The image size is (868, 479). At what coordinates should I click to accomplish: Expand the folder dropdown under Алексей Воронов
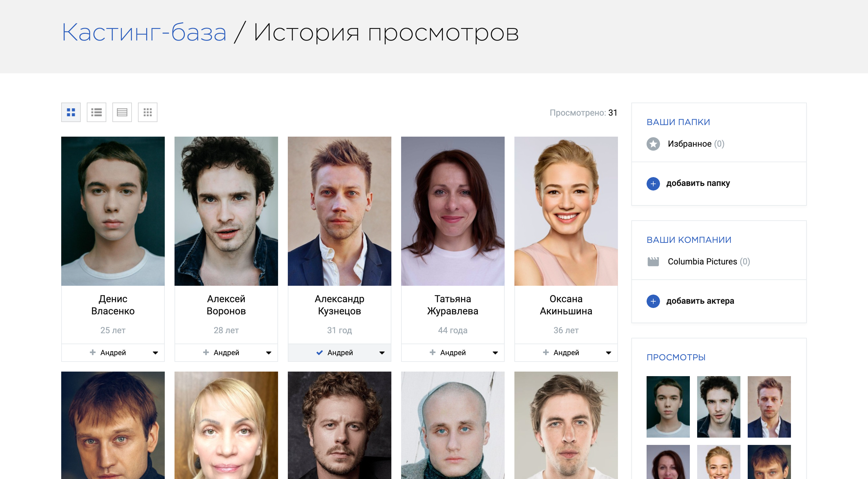point(269,353)
